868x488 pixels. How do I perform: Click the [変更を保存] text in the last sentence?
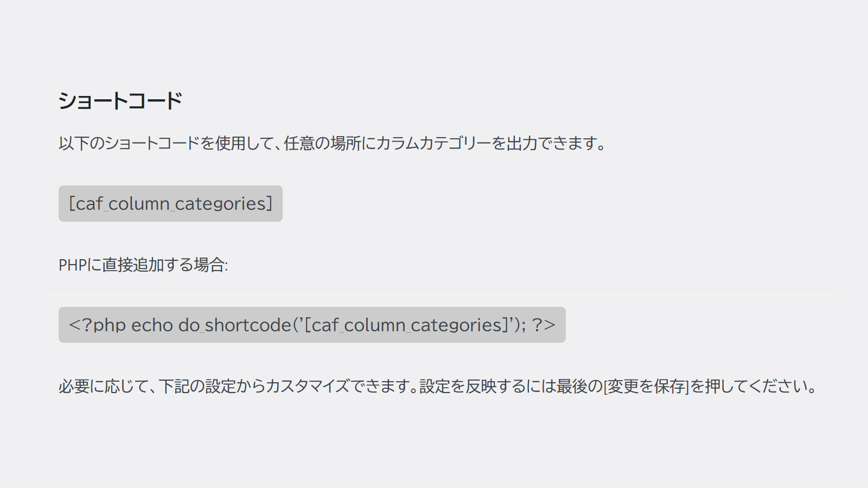pyautogui.click(x=646, y=387)
